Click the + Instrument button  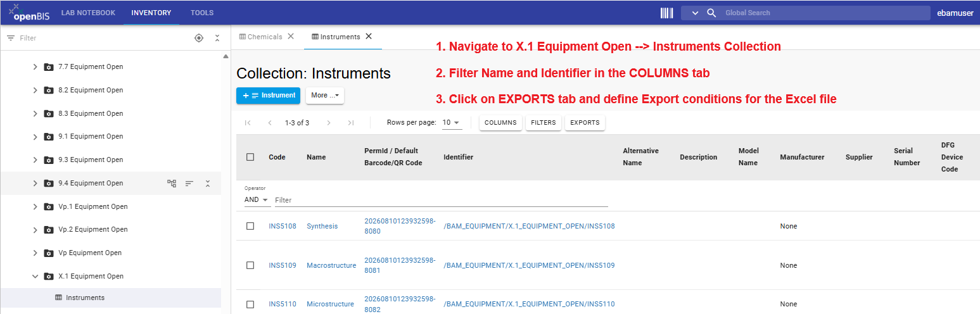pyautogui.click(x=269, y=96)
